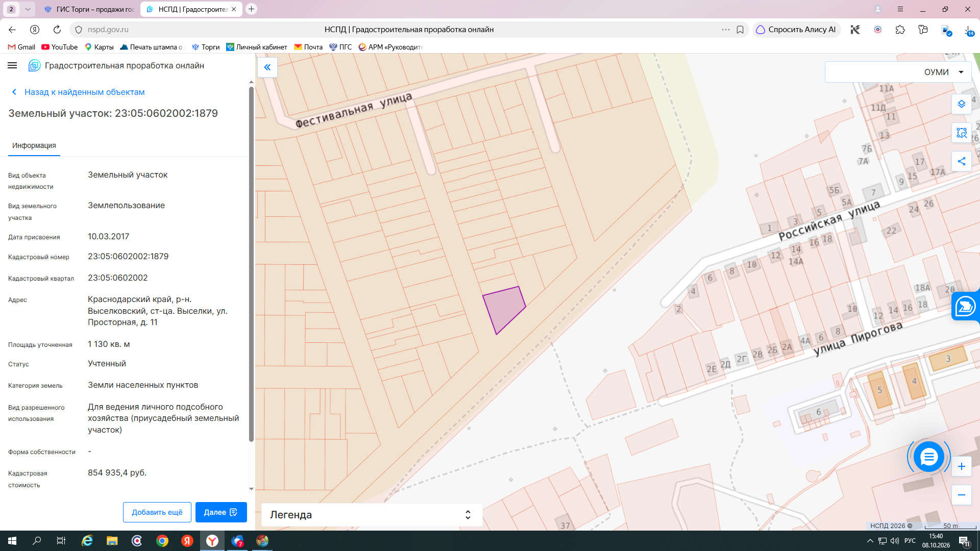Switch to ГИС Торги browser tab
980x551 pixels.
tap(90, 9)
